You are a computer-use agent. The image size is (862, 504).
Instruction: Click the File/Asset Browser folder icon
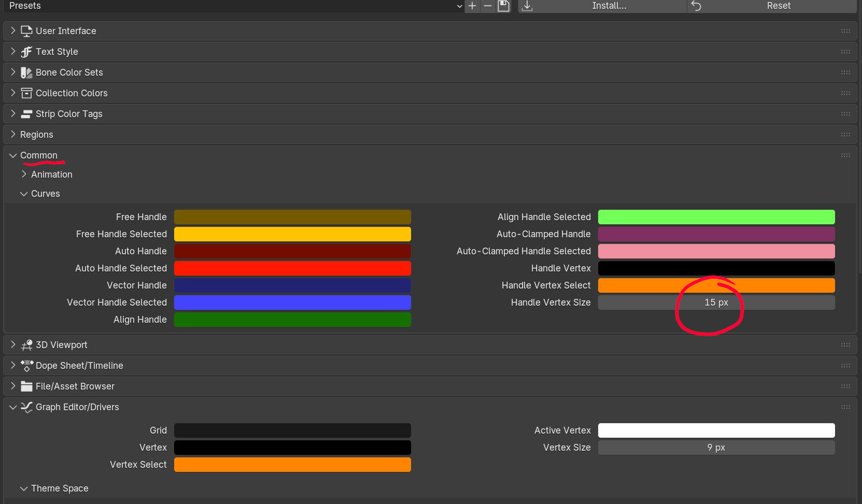(26, 386)
